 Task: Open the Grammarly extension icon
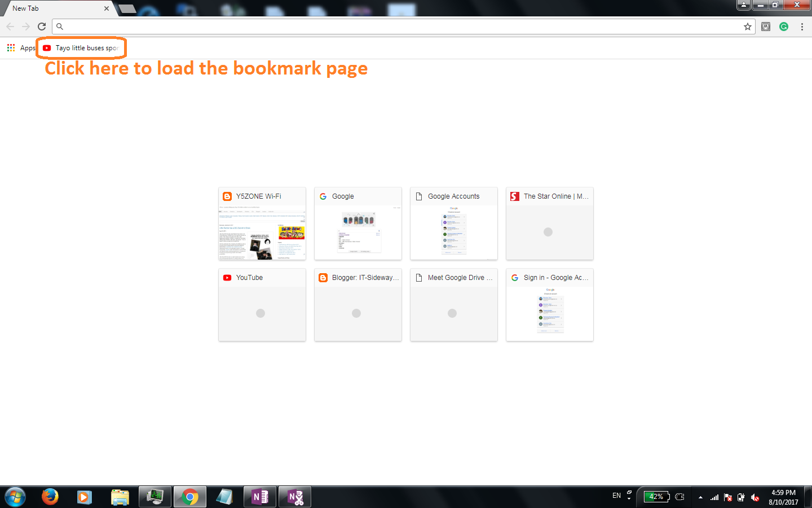[784, 26]
